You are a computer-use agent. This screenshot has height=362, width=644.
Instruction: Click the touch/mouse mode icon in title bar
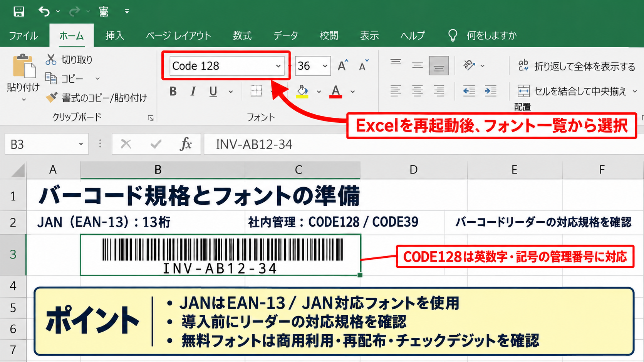tap(104, 12)
